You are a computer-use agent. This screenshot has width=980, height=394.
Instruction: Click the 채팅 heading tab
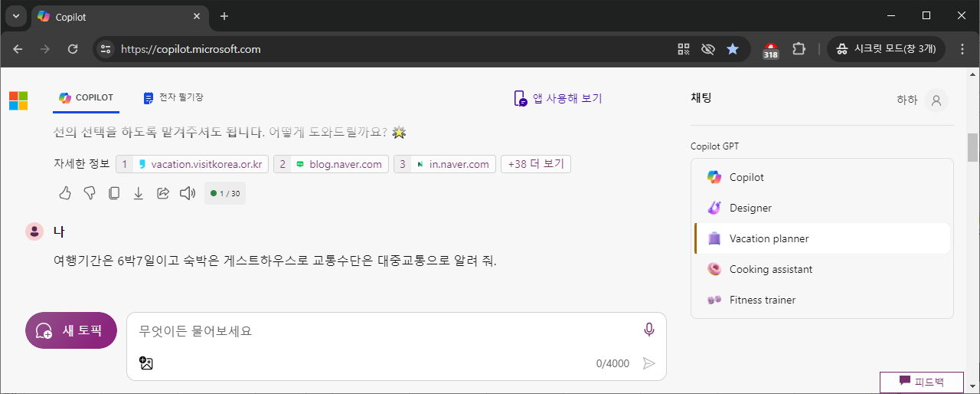coord(701,98)
